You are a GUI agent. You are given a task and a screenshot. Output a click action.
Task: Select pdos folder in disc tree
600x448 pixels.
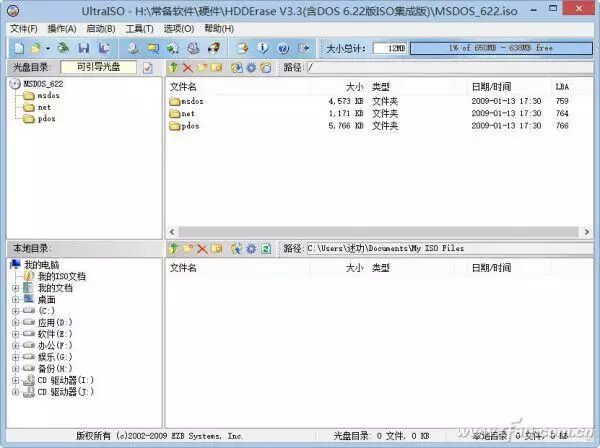[46, 119]
